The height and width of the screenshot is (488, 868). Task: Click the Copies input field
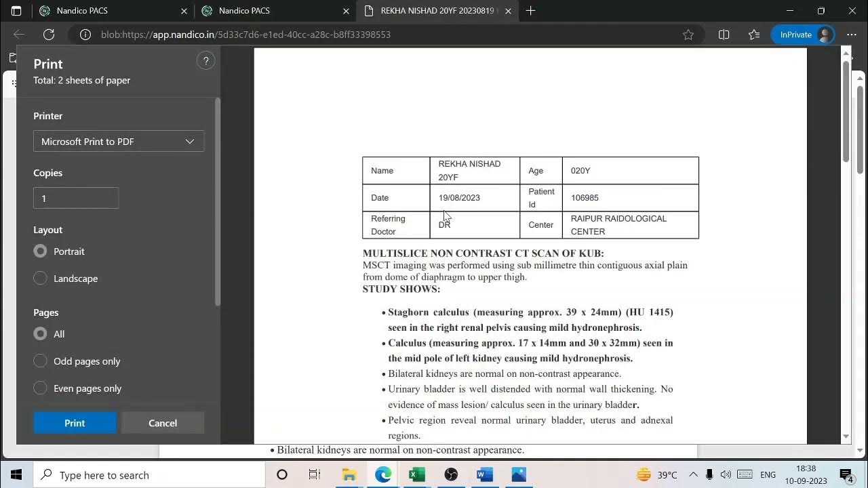click(x=76, y=198)
